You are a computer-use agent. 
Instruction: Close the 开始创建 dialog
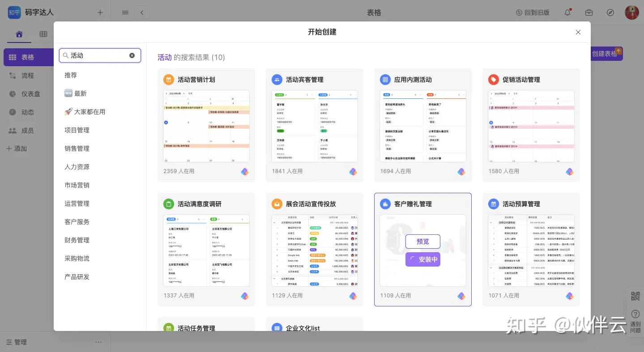[x=578, y=32]
